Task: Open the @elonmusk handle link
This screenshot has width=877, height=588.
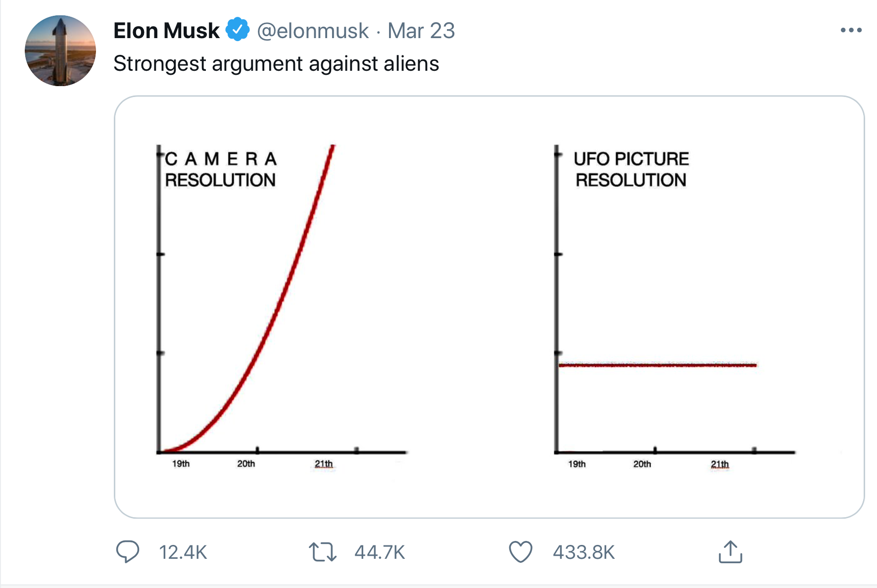Action: click(x=313, y=31)
